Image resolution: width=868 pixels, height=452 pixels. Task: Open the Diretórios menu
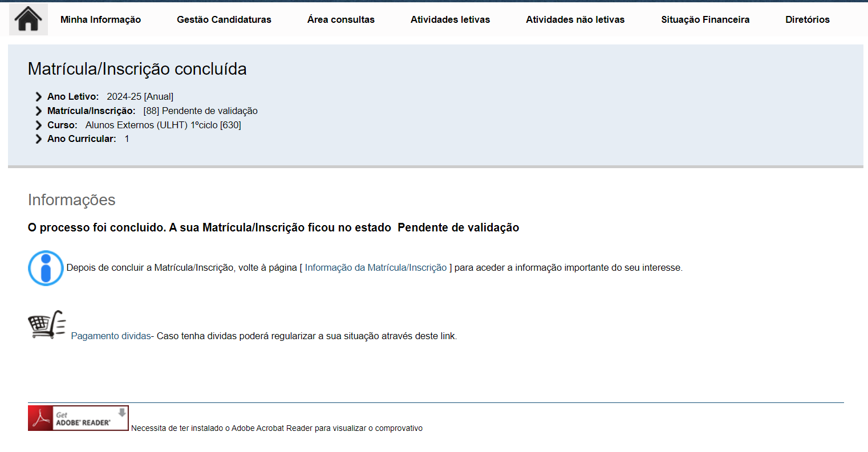click(808, 19)
